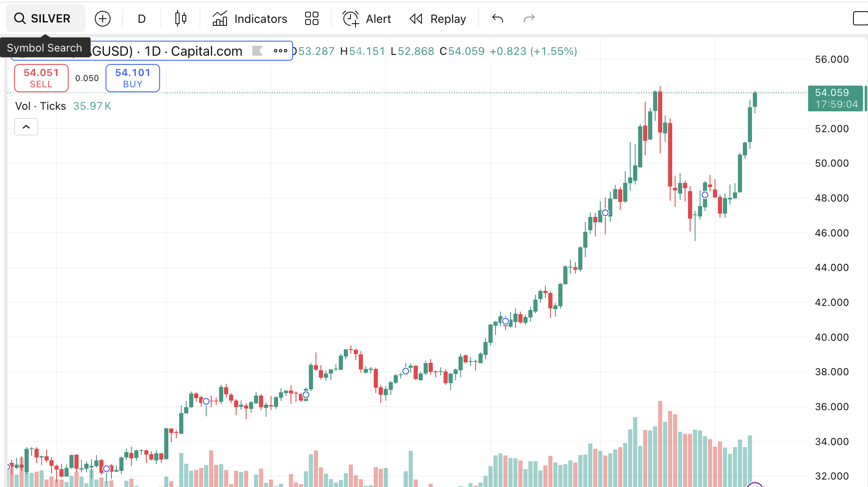Click the layout rectangle icon at top right
The width and height of the screenshot is (868, 487).
point(860,19)
